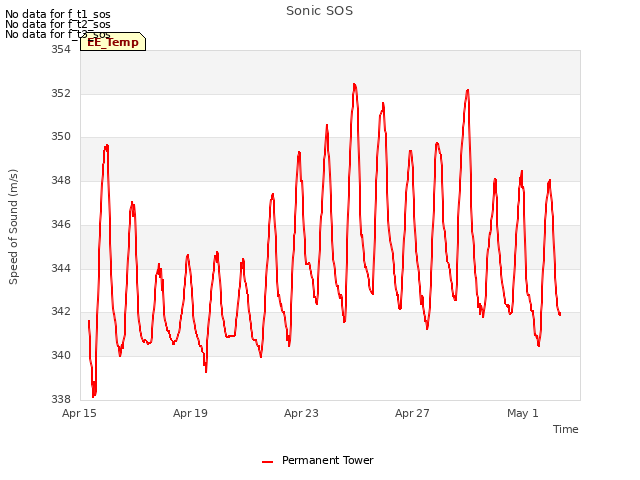
Task: Click the red Permanent Tower legend swatch
Action: [267, 462]
